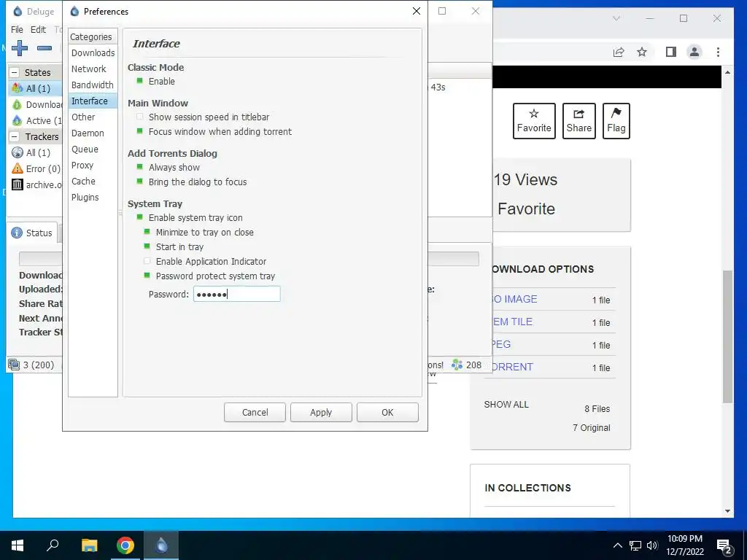Open the notification center icon
Screen dimensions: 747x560
[x=724, y=545]
